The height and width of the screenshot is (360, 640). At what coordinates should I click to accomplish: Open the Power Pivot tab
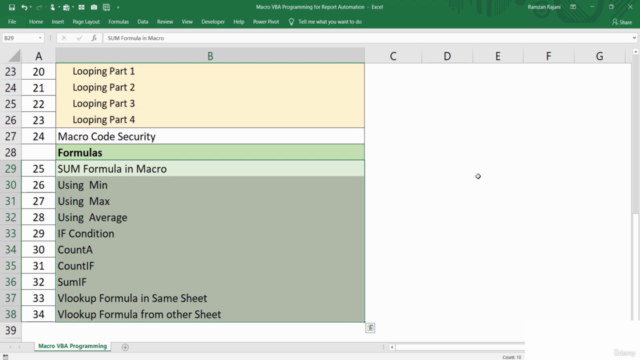tap(266, 22)
